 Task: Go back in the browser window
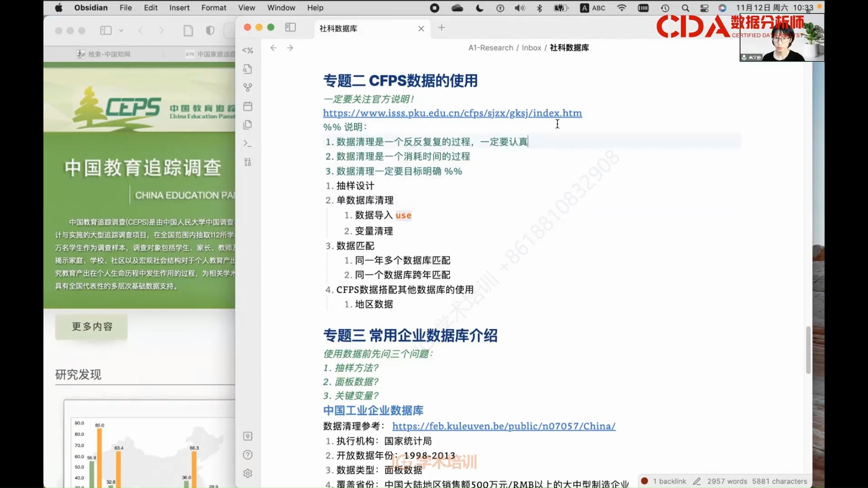coord(141,30)
